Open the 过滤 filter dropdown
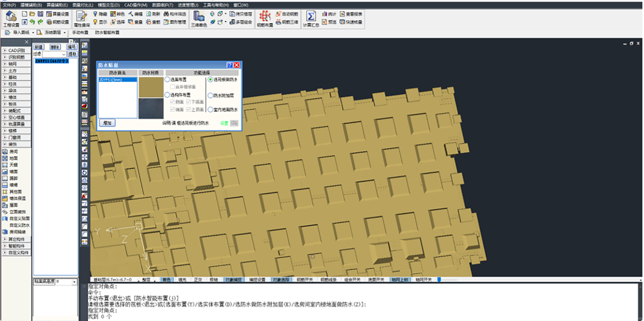The height and width of the screenshot is (321, 644). tap(64, 54)
